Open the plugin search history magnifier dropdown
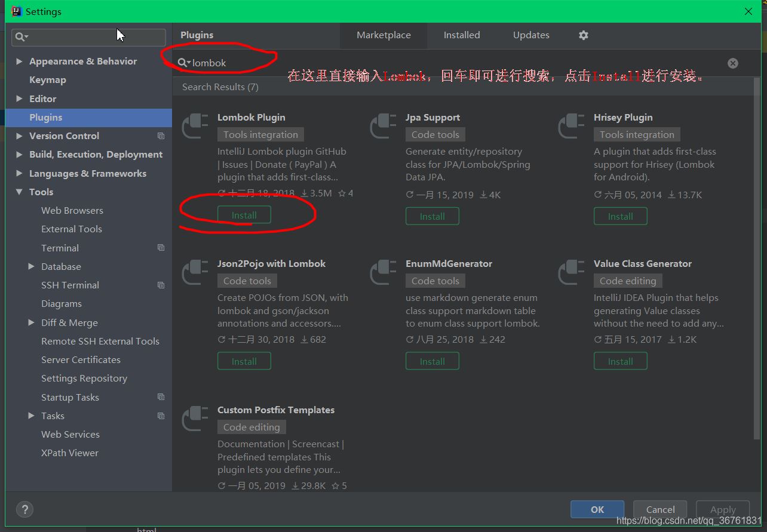767x532 pixels. pos(185,63)
